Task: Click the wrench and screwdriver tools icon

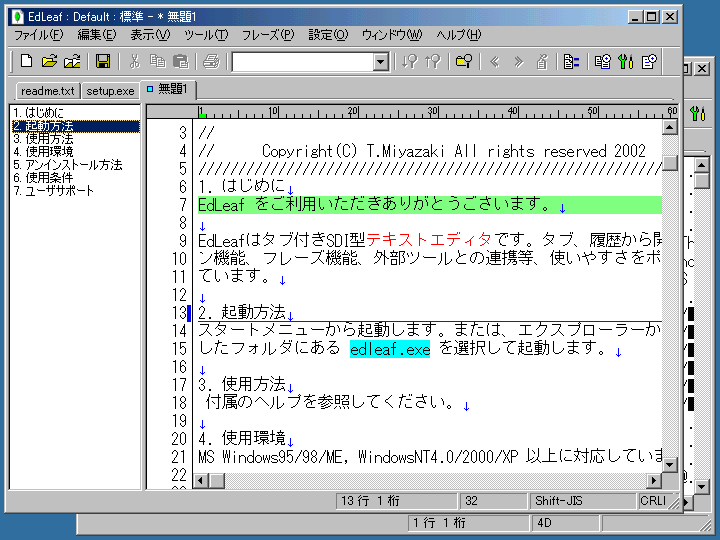Action: [625, 61]
